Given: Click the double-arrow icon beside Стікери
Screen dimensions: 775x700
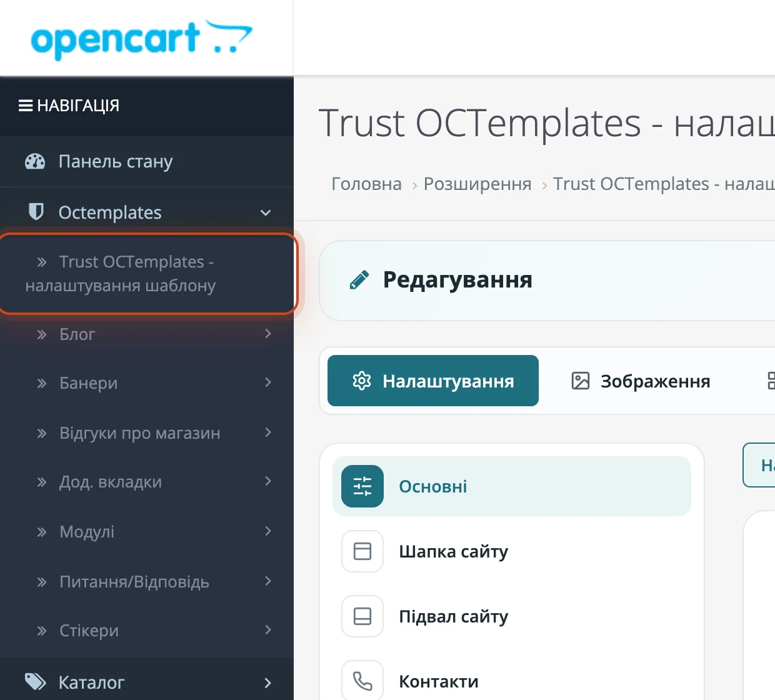Looking at the screenshot, I should (x=42, y=631).
